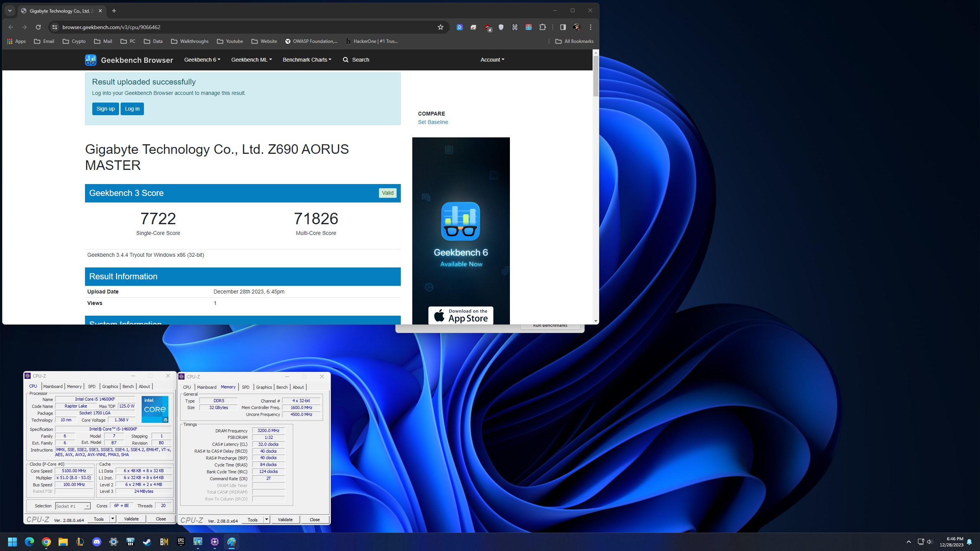Open the Windows Start menu
The image size is (980, 551).
tap(12, 542)
